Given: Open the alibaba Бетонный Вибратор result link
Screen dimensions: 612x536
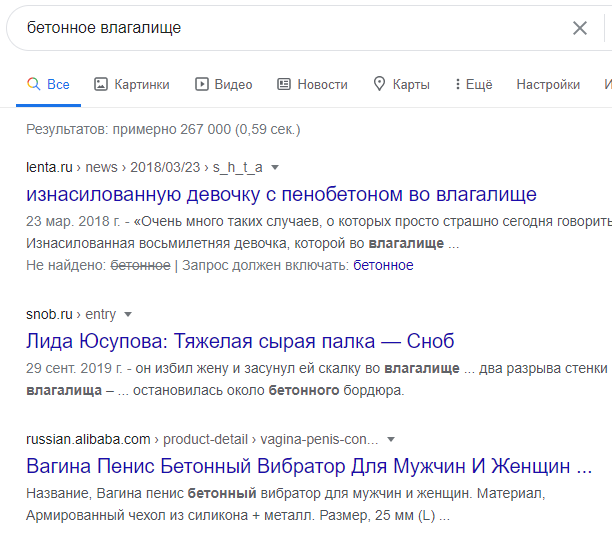Looking at the screenshot, I should pos(309,466).
